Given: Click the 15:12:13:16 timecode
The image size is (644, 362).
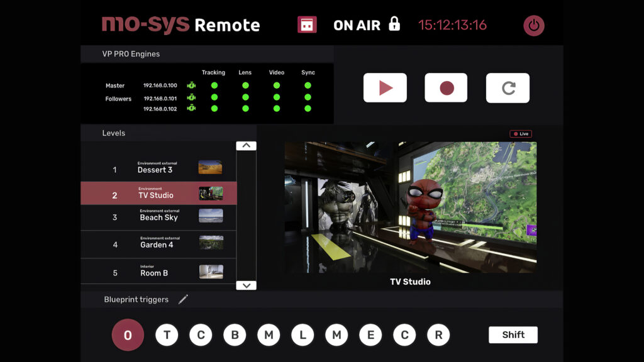Looking at the screenshot, I should point(452,25).
